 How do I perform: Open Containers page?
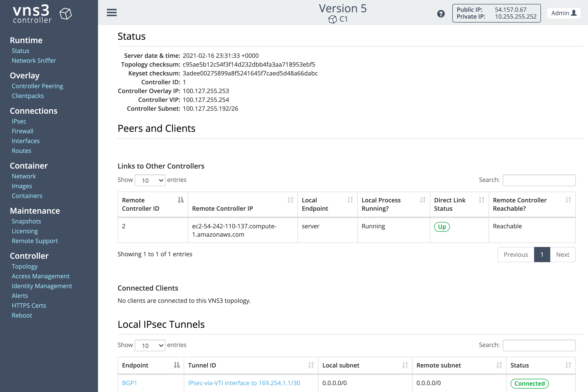click(27, 196)
